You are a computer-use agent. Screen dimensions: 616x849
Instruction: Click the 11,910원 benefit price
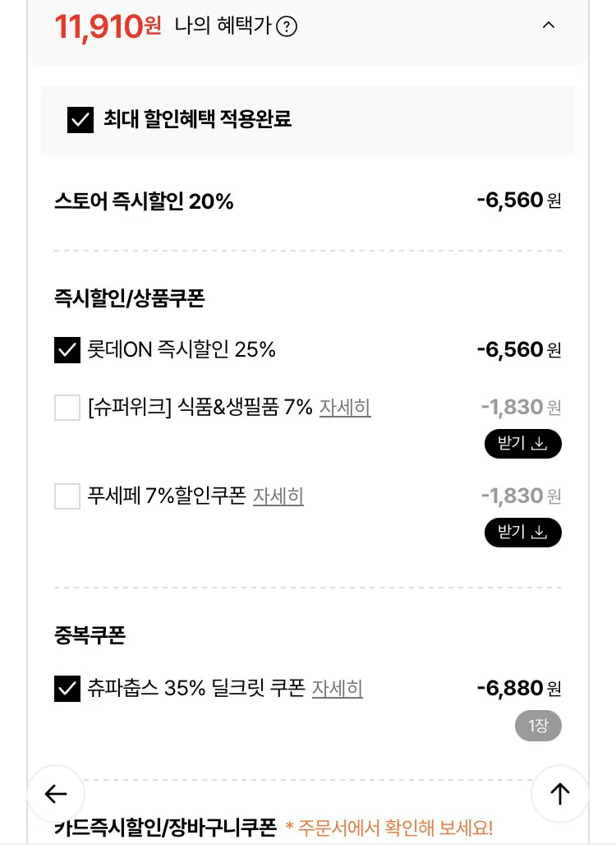(x=108, y=27)
